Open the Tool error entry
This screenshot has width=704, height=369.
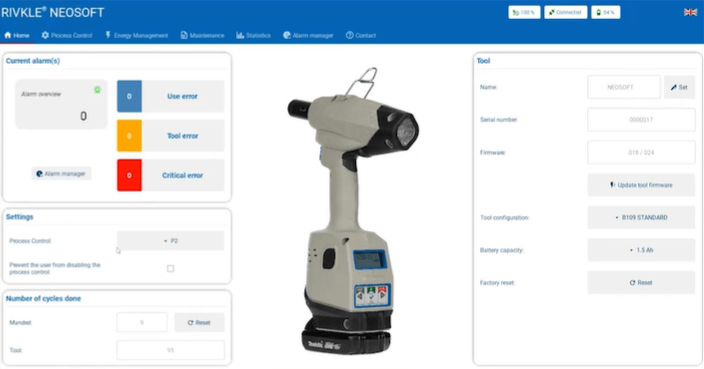pos(183,136)
